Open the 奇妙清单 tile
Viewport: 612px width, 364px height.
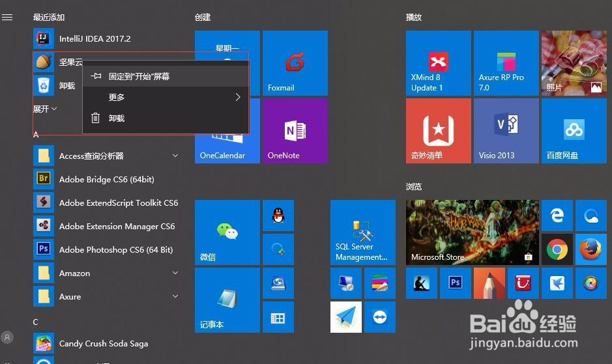pos(439,131)
